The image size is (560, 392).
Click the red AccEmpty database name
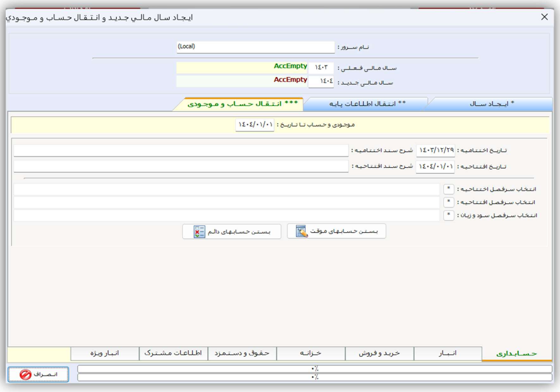click(290, 80)
